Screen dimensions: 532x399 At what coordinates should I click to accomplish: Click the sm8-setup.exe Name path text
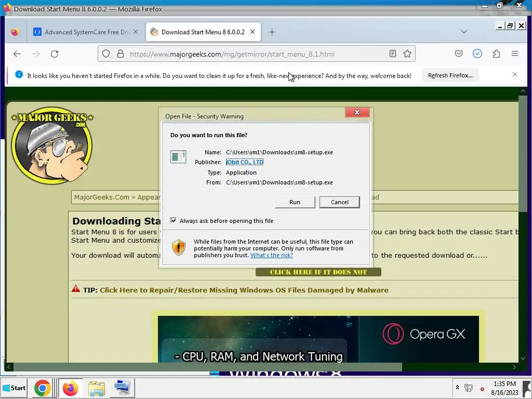279,152
